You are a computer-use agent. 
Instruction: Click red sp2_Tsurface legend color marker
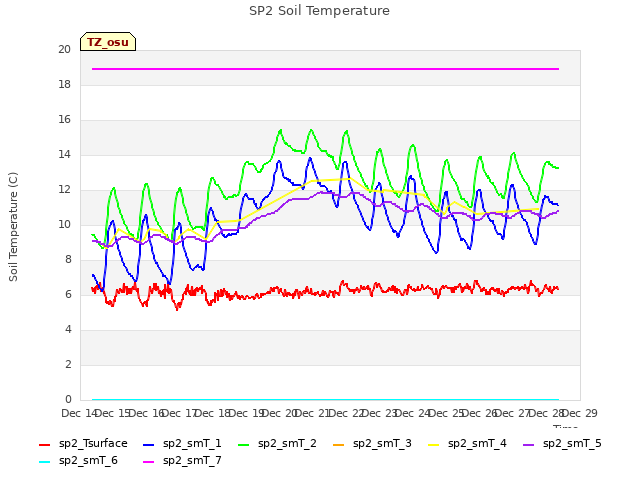(44, 444)
